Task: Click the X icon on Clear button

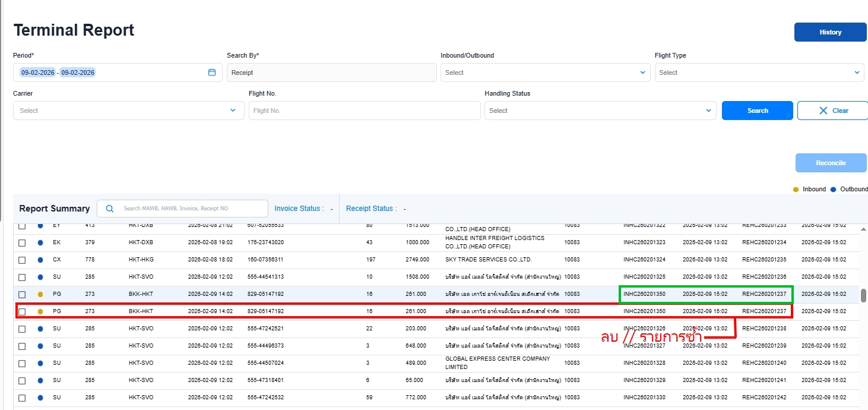Action: (823, 111)
